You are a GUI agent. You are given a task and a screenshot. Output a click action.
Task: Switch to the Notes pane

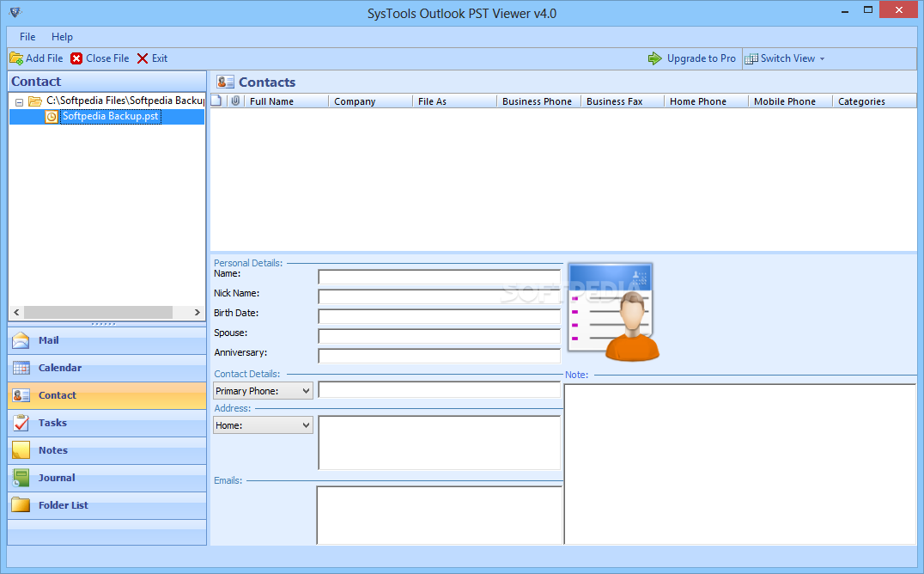tap(107, 451)
